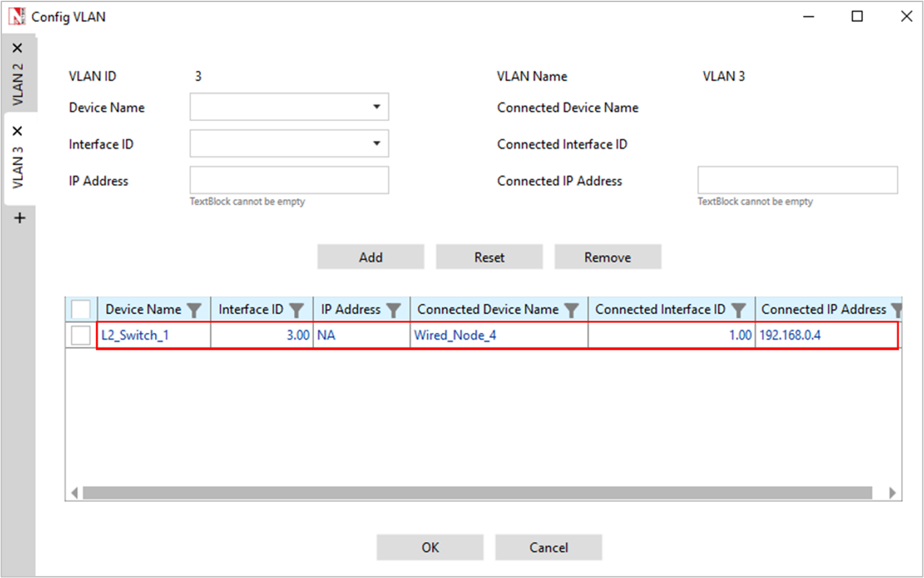Image resolution: width=924 pixels, height=578 pixels.
Task: Add a new VLAN tab with plus icon
Action: [19, 218]
